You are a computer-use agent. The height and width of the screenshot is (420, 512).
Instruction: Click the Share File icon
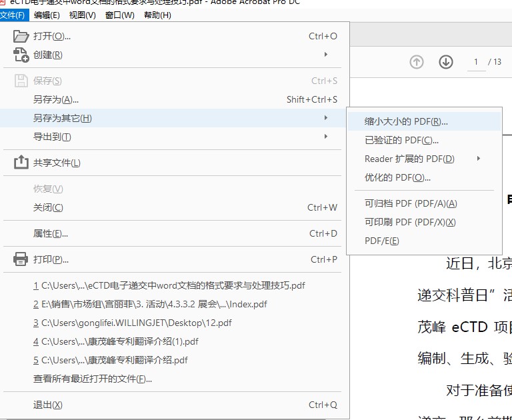[x=21, y=163]
